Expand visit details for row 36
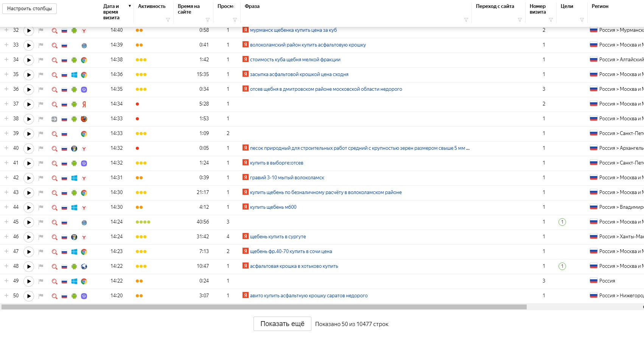Viewport: 644px width, 337px height. tap(6, 89)
